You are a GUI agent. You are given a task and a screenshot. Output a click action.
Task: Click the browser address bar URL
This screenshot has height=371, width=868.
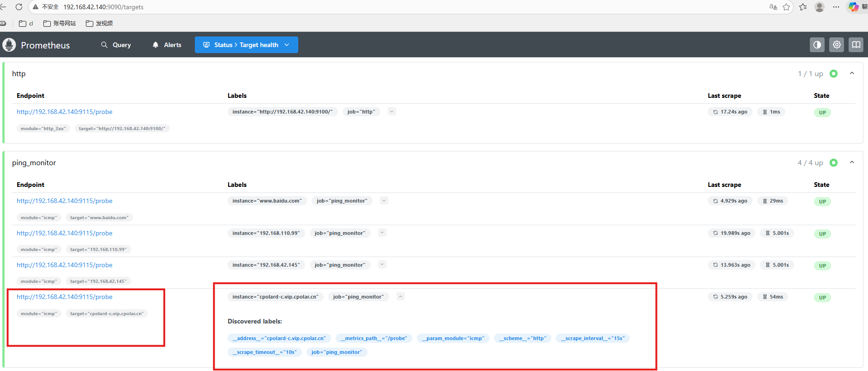(x=103, y=7)
